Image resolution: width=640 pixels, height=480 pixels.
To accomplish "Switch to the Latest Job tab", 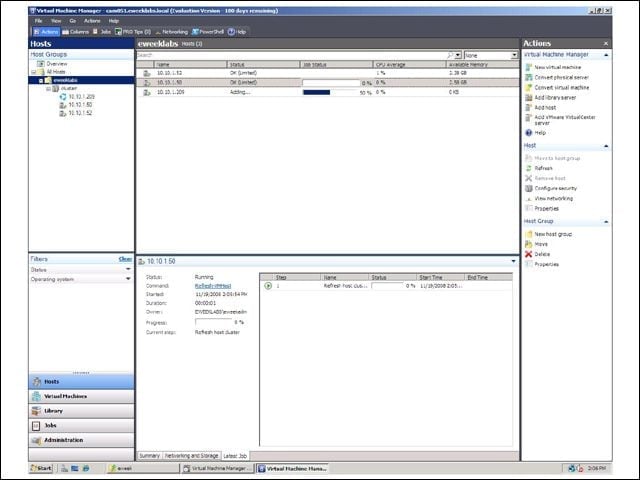I will (235, 456).
